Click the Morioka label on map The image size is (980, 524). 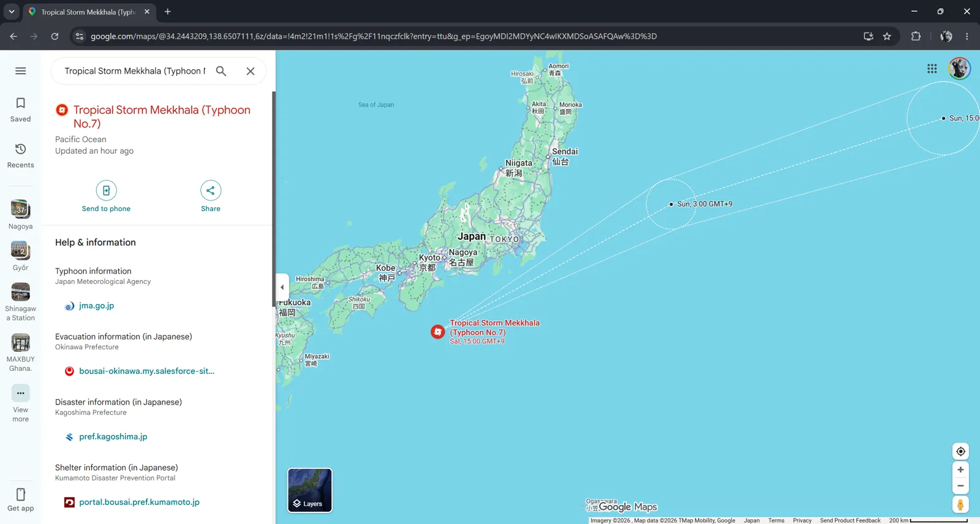[x=570, y=108]
